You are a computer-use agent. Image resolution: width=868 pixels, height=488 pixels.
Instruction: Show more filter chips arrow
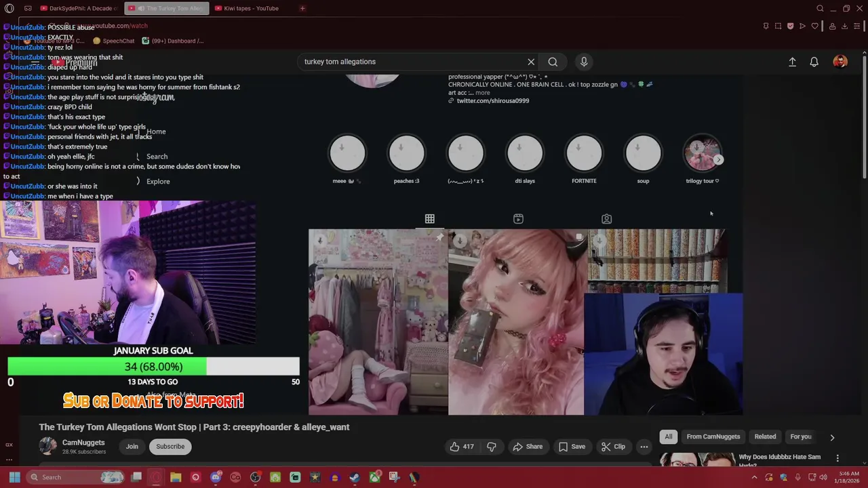pyautogui.click(x=832, y=437)
